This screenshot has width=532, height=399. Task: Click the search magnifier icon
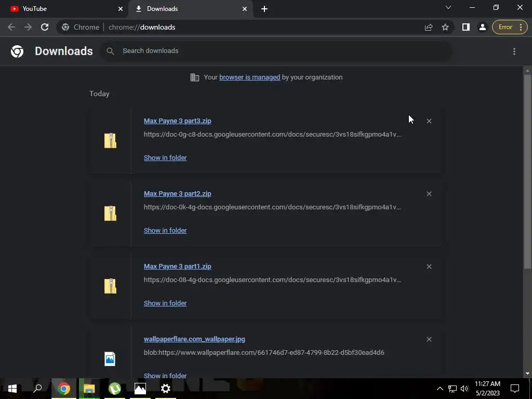tap(110, 51)
